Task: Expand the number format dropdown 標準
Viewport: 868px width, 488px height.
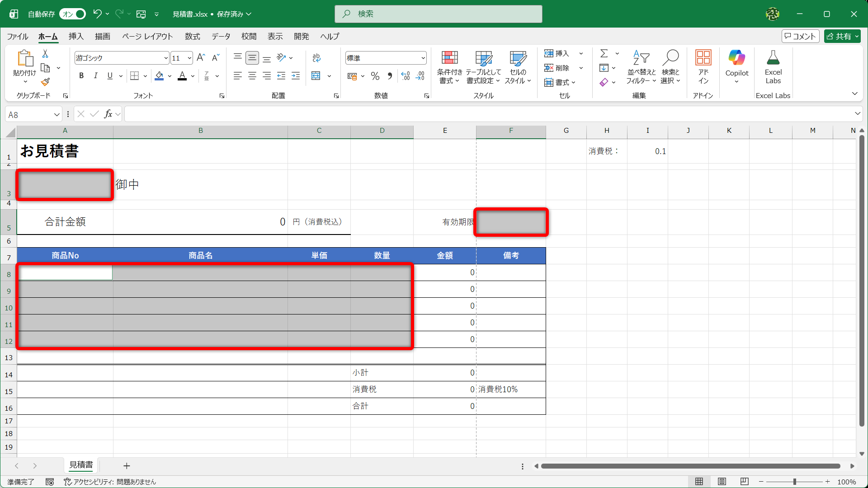Action: 423,58
